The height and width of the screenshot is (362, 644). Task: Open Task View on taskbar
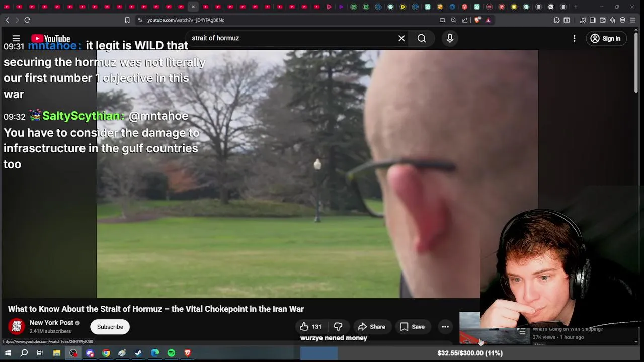click(x=40, y=353)
